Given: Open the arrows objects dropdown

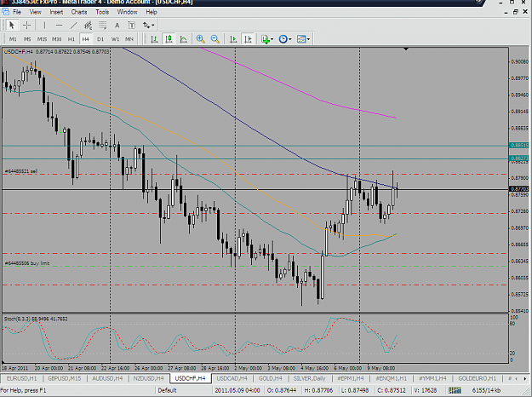Looking at the screenshot, I should point(148,25).
